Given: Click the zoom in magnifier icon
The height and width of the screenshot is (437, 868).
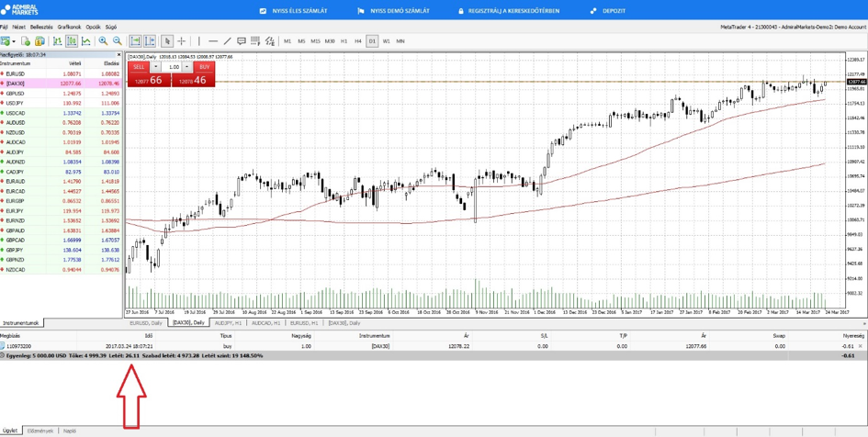Looking at the screenshot, I should click(x=103, y=41).
